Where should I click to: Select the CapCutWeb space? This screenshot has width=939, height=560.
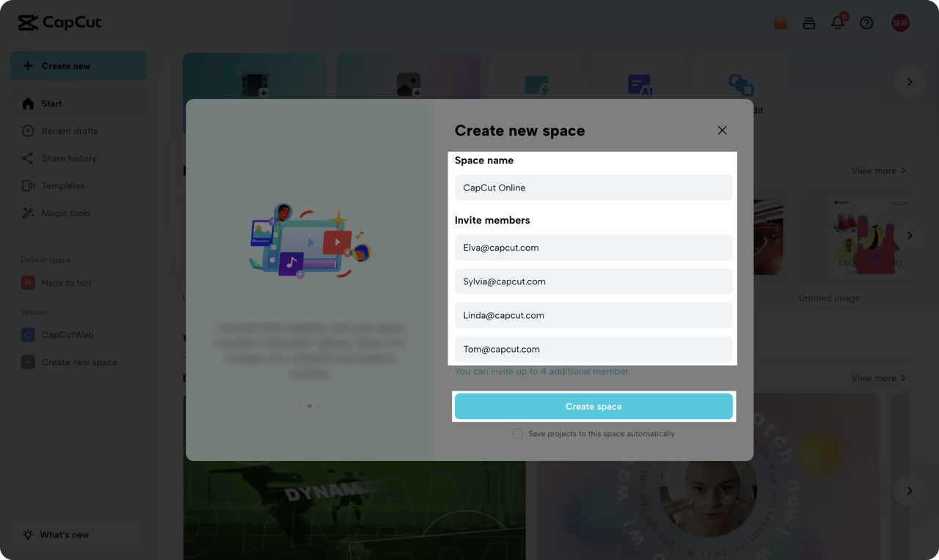(78, 335)
